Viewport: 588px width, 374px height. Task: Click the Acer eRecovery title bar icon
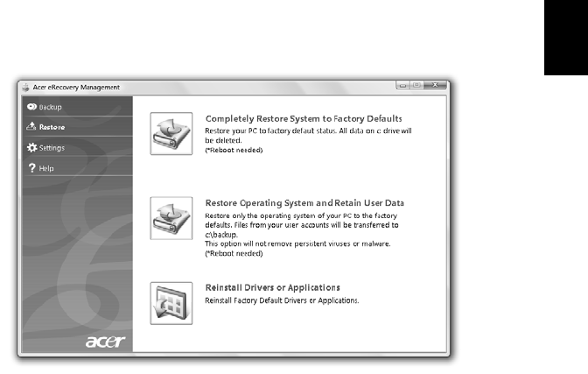(x=25, y=88)
